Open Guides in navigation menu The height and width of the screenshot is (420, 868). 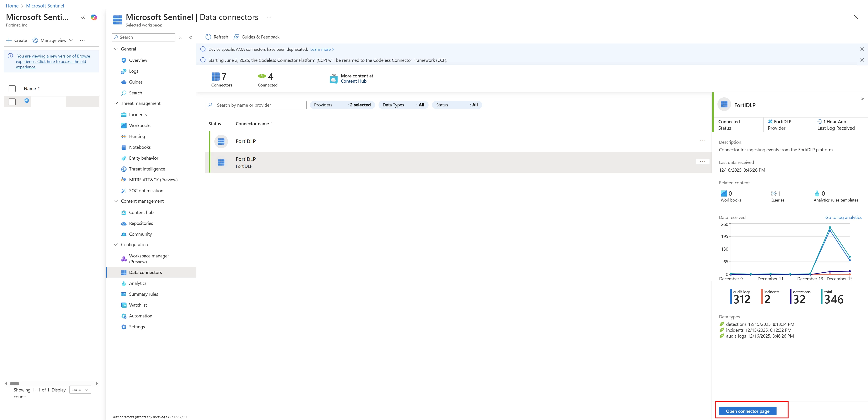(135, 82)
